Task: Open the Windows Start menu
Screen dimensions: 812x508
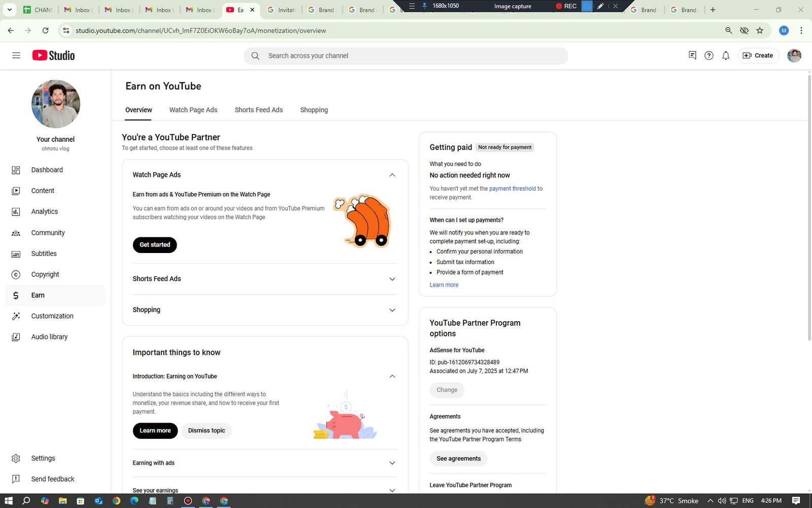Action: 8,501
